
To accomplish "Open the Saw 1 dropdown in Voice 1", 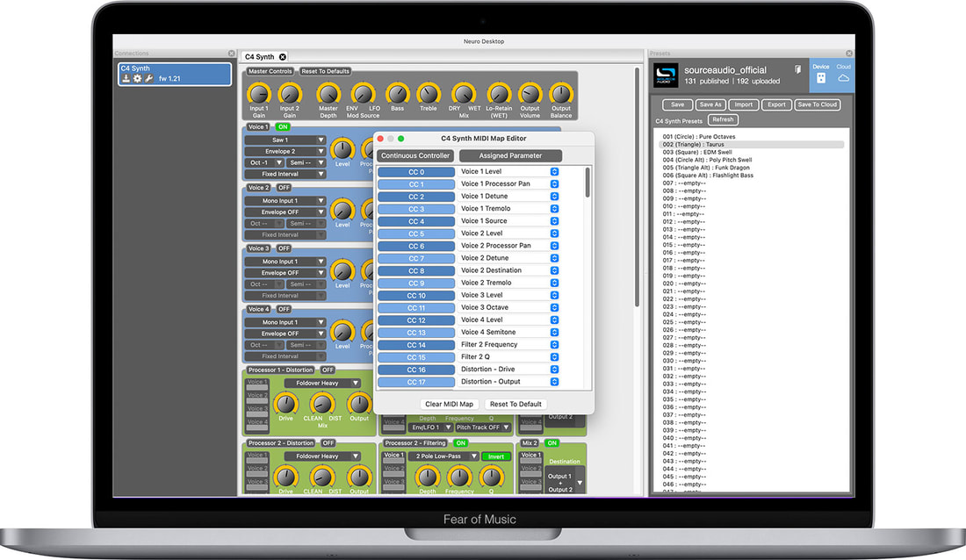I will pos(285,140).
